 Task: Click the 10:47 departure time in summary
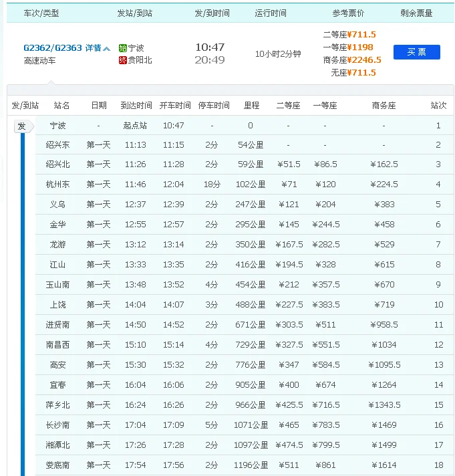pos(210,47)
